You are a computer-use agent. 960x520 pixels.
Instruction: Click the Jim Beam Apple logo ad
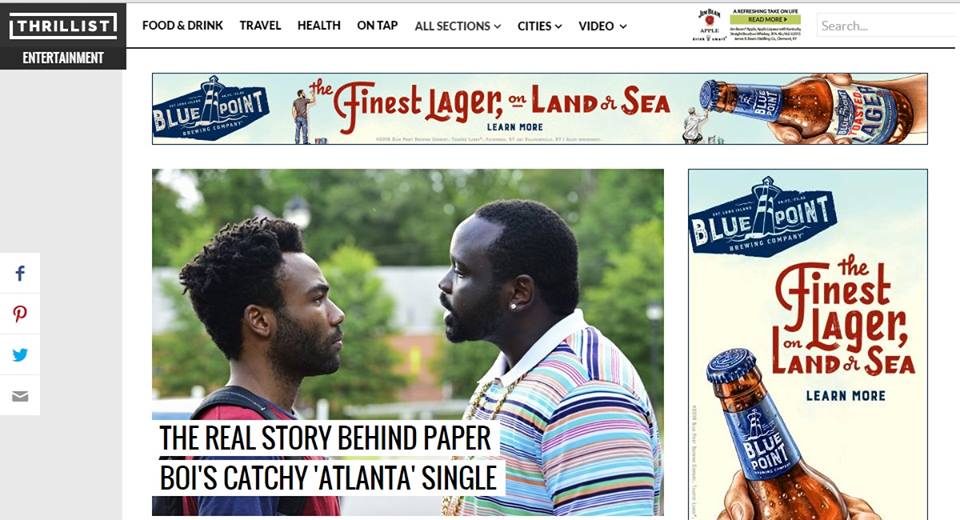pos(710,25)
